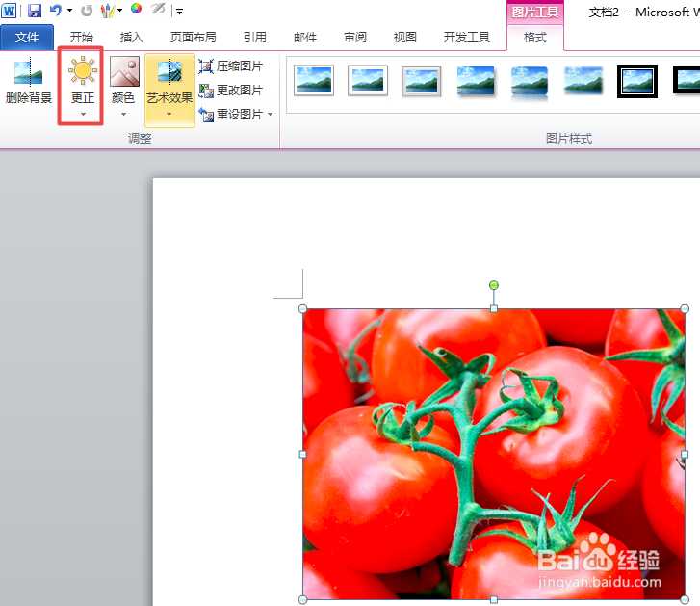Select the tomato picture in the document

coord(494,454)
